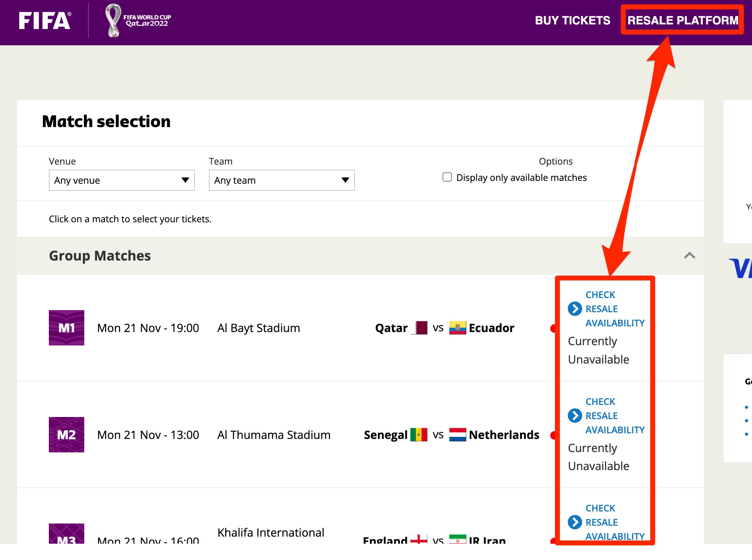Enable Display only available matches checkbox
This screenshot has height=560, width=752.
point(447,177)
